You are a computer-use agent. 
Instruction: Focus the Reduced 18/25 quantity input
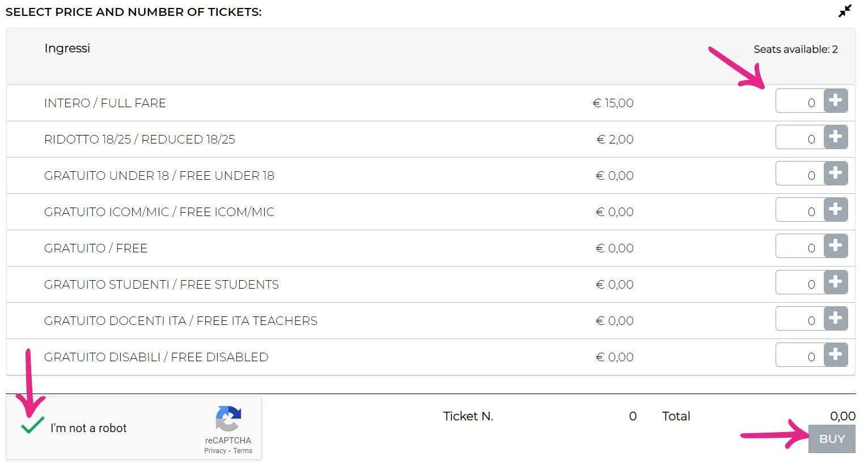click(x=799, y=139)
